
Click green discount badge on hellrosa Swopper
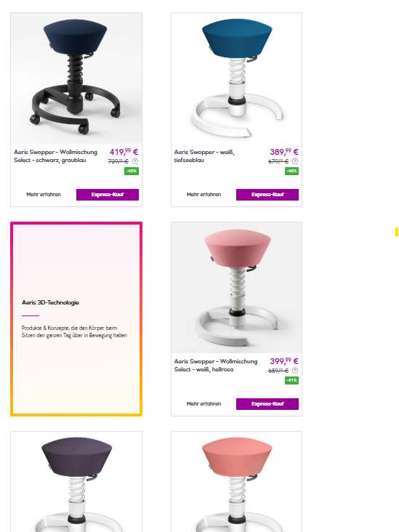[x=291, y=380]
